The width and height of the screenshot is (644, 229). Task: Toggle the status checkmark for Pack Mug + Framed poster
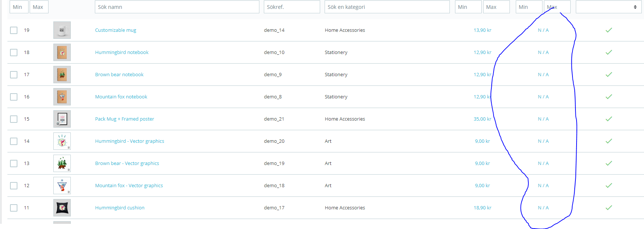[608, 119]
